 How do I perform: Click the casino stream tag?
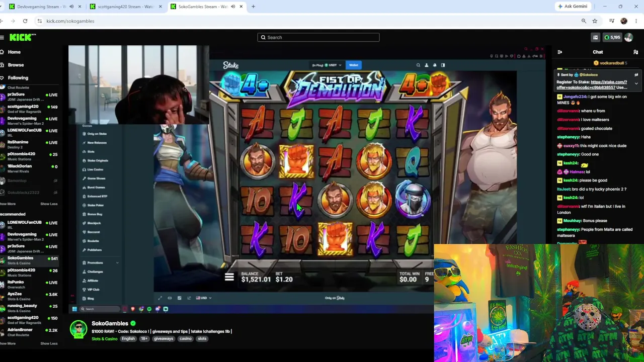[x=186, y=339]
